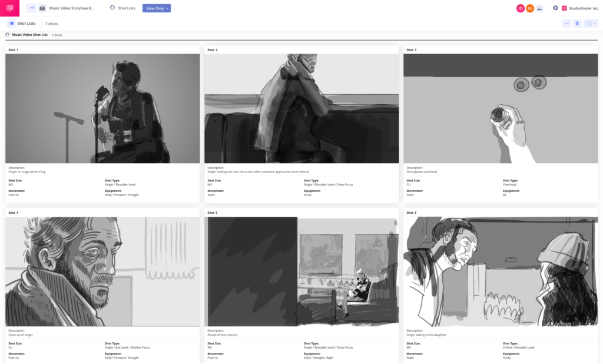
Task: Click the 7 shots count label
Action: (51, 23)
